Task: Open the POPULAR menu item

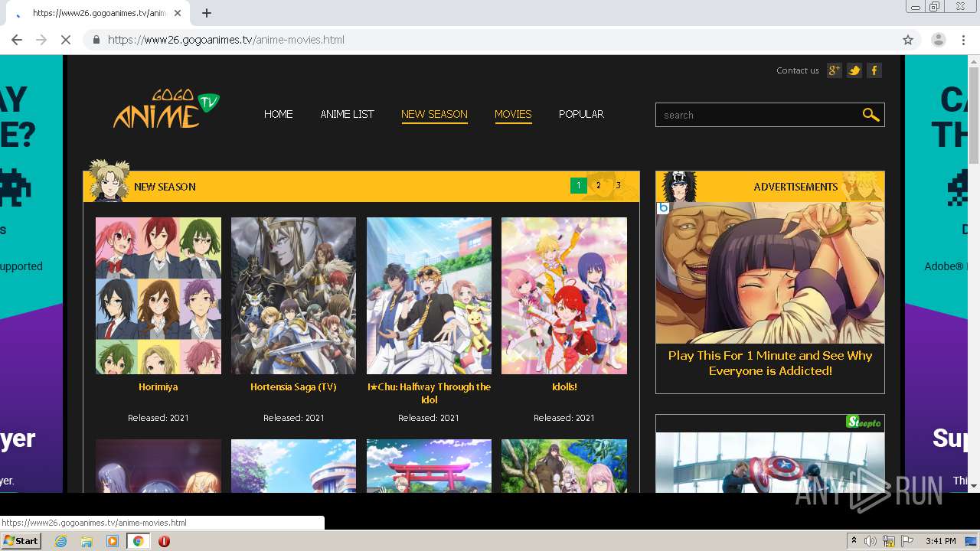Action: point(581,114)
